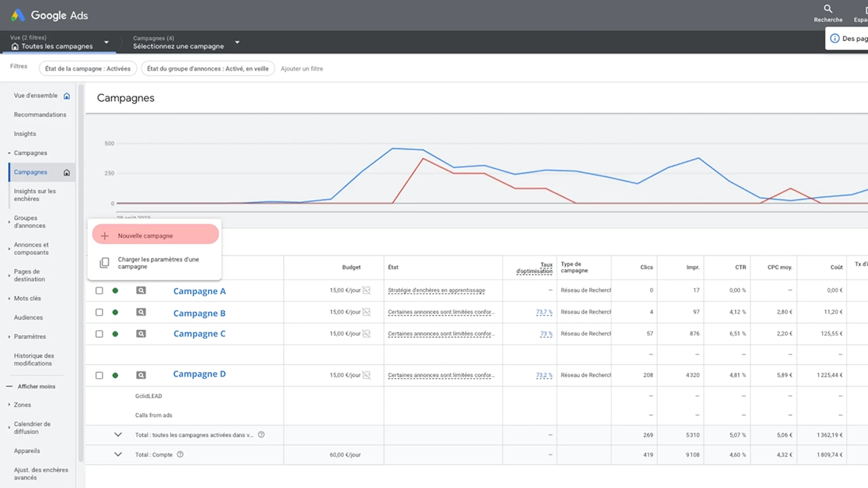The width and height of the screenshot is (868, 488).
Task: Tick the checkbox for Campagne B
Action: click(99, 312)
